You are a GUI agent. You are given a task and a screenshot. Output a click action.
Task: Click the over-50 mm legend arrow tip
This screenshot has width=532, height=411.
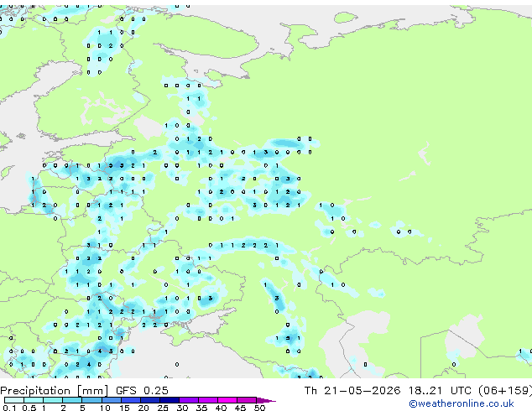(x=266, y=400)
